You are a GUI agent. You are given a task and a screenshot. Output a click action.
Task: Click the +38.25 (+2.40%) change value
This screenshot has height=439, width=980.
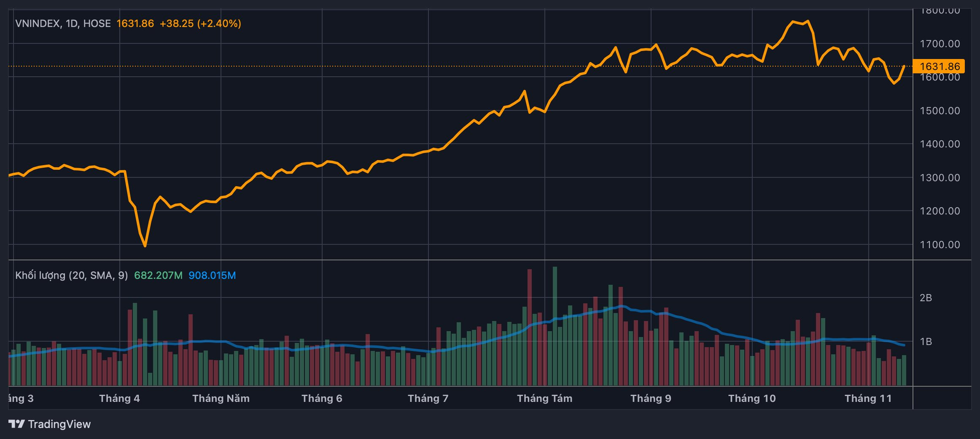click(200, 23)
